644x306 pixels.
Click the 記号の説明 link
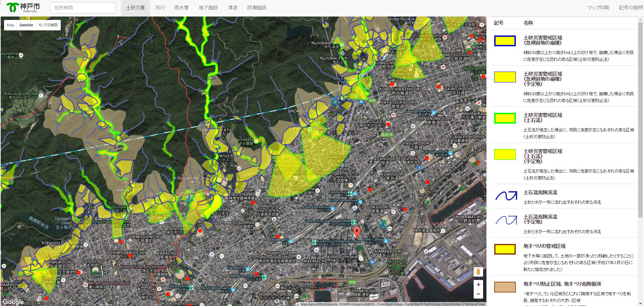(x=631, y=7)
